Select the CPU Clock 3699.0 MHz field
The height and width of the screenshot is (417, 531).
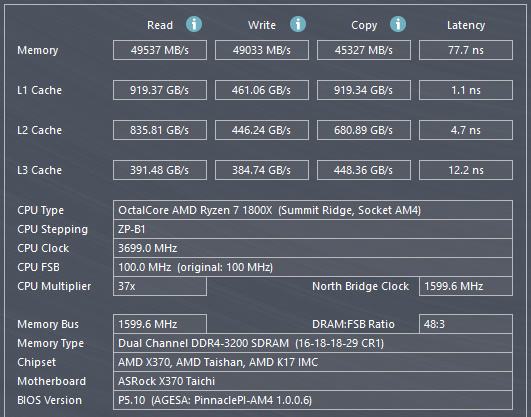pos(313,248)
